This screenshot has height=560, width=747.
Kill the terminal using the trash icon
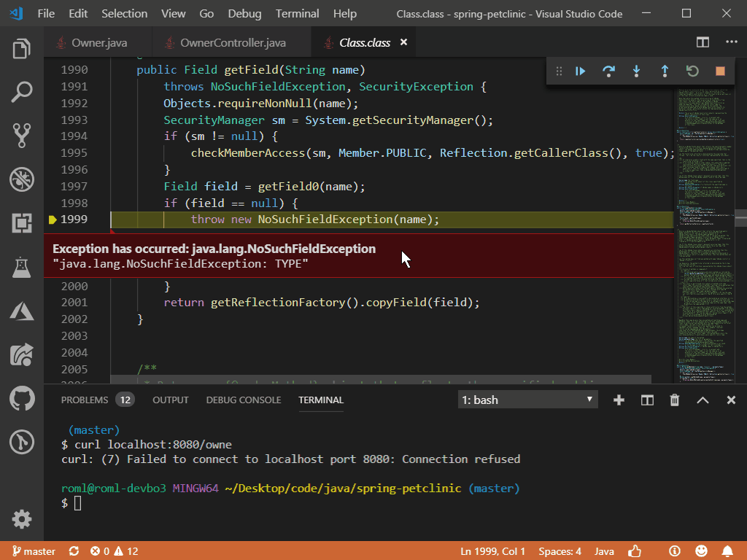[x=674, y=400]
